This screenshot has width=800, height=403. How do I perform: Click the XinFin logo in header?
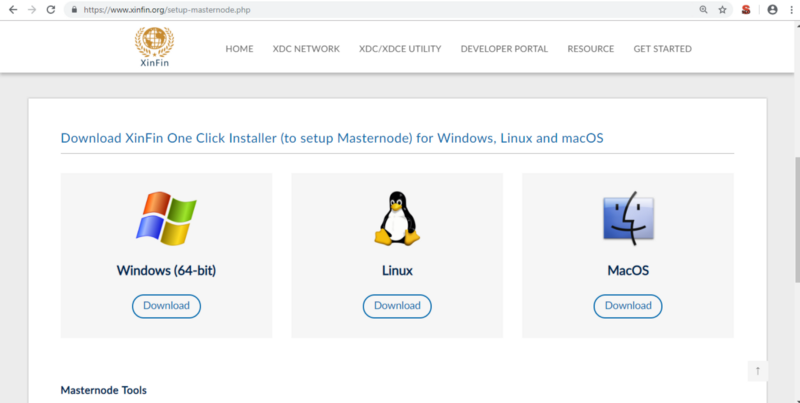pos(153,47)
